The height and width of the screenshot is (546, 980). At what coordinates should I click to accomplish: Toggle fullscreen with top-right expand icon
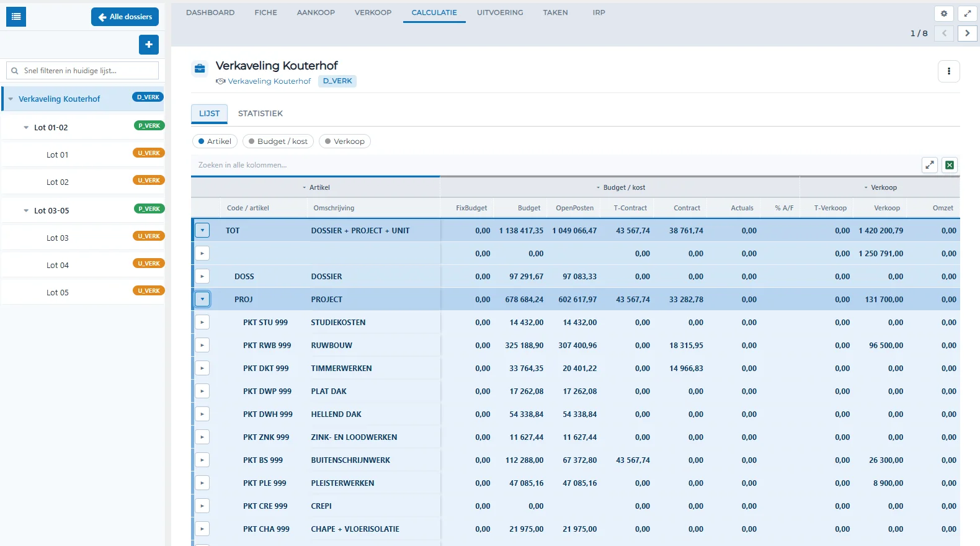pyautogui.click(x=968, y=14)
